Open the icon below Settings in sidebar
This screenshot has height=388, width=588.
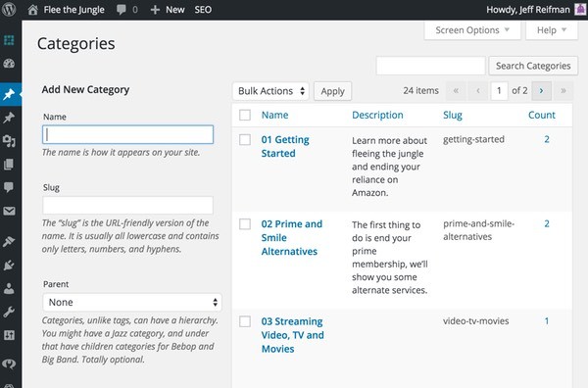pos(9,363)
